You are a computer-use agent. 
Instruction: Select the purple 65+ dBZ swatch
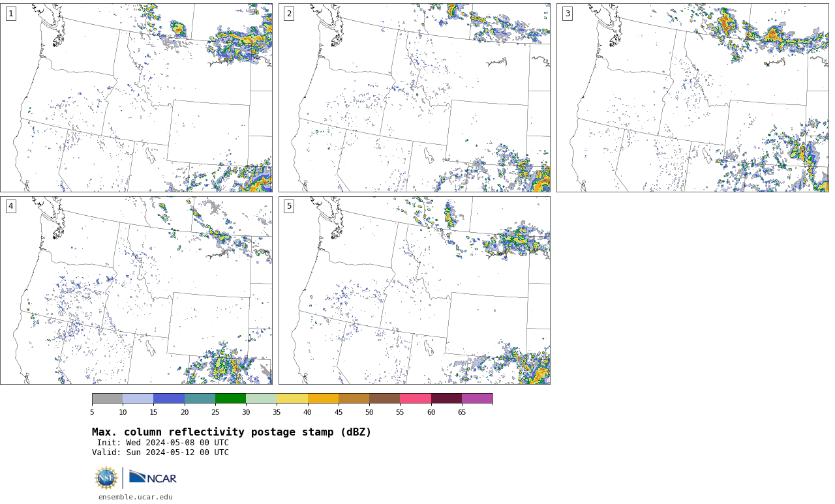[x=478, y=398]
